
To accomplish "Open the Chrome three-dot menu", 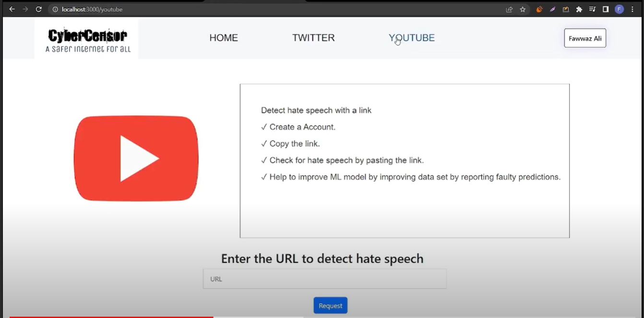I will coord(632,9).
